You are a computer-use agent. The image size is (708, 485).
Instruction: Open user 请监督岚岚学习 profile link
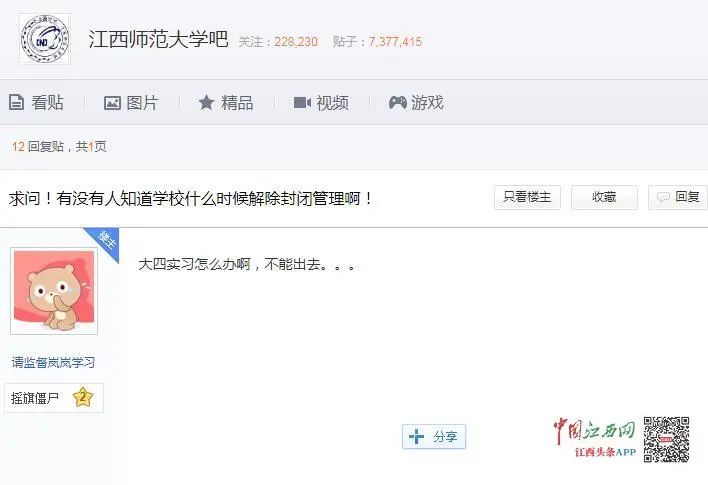tap(53, 362)
